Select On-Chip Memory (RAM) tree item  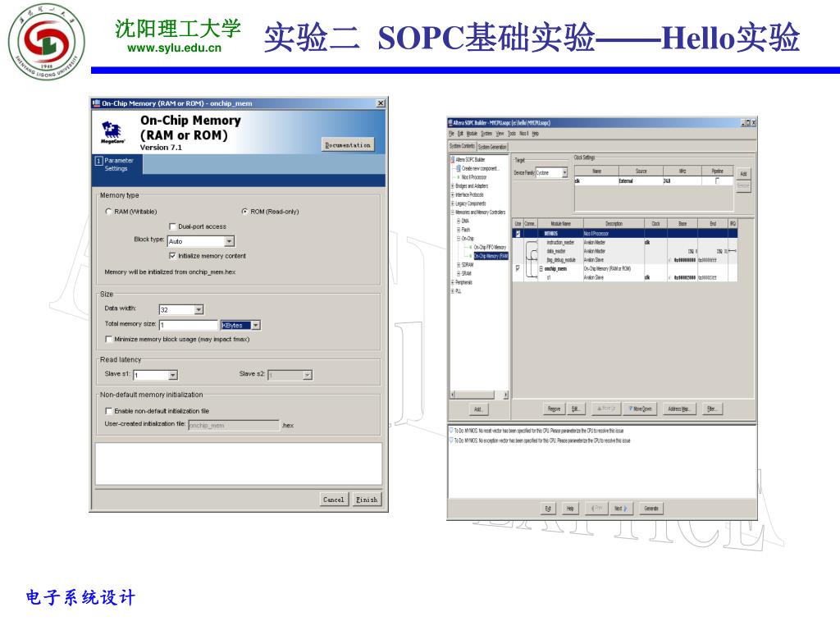pyautogui.click(x=491, y=256)
